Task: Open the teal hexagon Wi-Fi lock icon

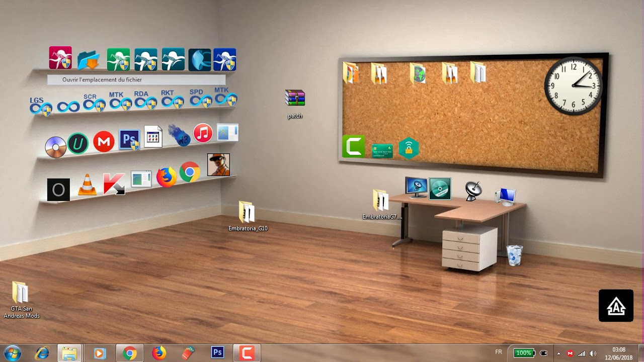Action: point(409,148)
